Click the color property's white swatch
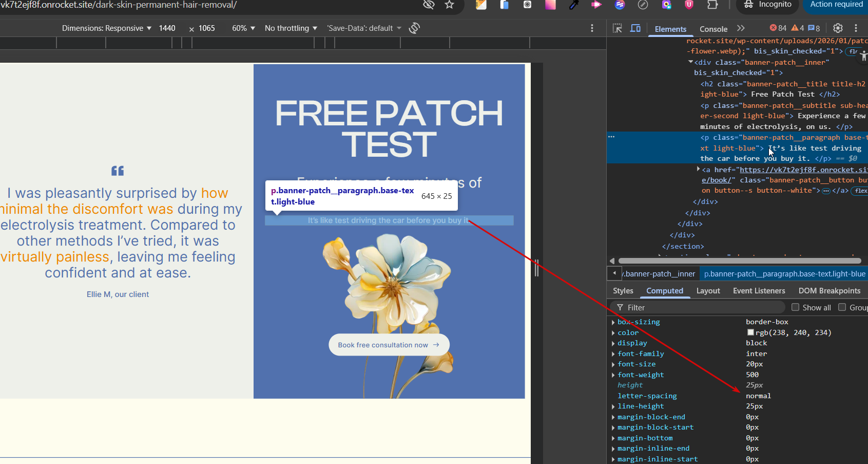Screen dimensions: 868x464 [750, 332]
